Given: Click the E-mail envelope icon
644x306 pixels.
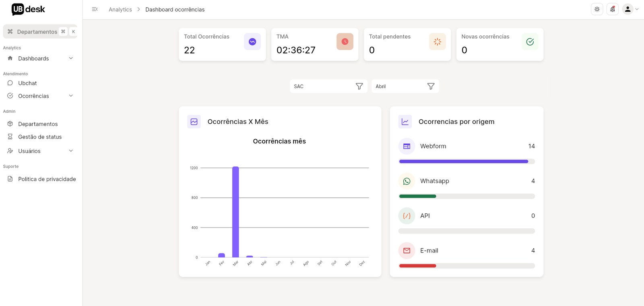Looking at the screenshot, I should tap(407, 250).
